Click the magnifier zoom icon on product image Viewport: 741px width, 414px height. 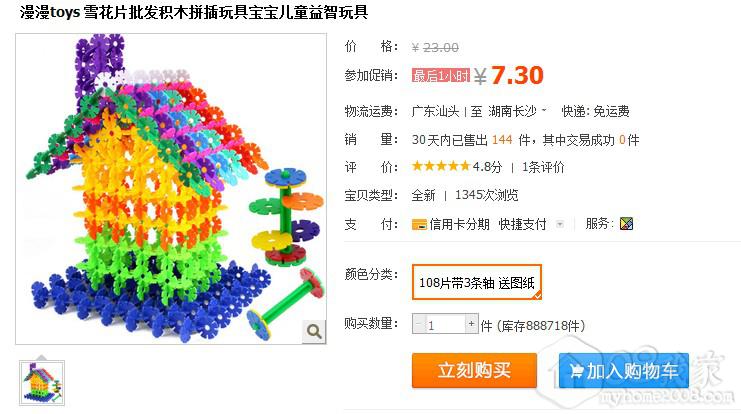tap(314, 331)
